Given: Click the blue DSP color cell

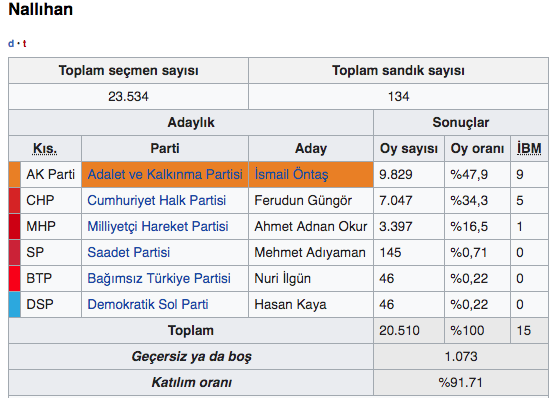Looking at the screenshot, I should (15, 304).
